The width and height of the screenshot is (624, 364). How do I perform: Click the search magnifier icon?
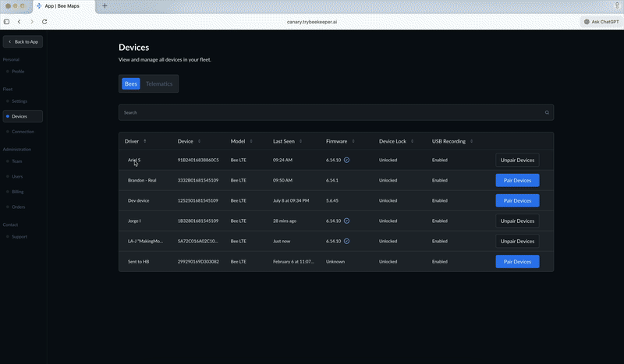[547, 112]
